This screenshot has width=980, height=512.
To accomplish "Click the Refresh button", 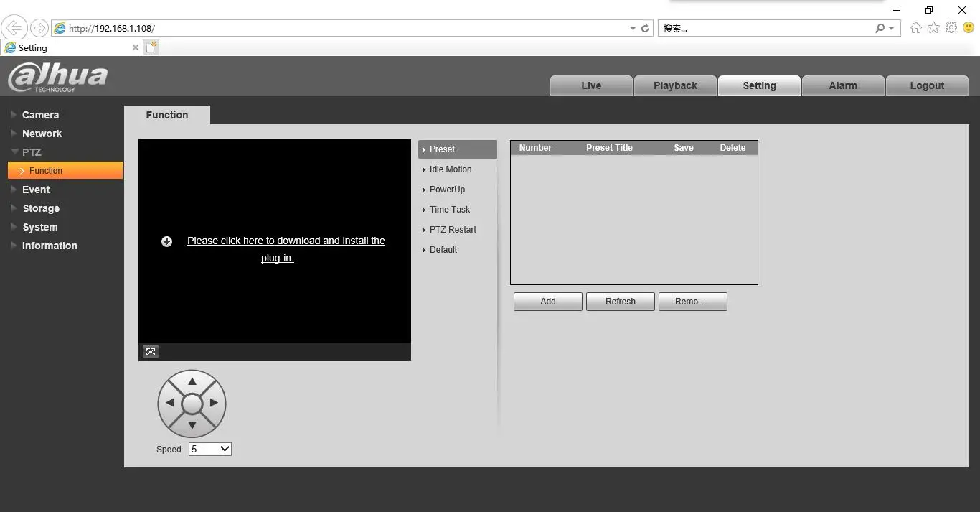I will click(x=621, y=302).
